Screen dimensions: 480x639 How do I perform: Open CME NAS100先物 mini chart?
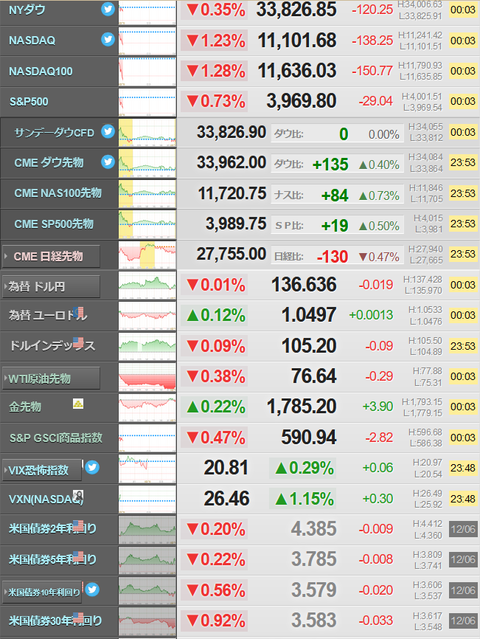pyautogui.click(x=148, y=194)
